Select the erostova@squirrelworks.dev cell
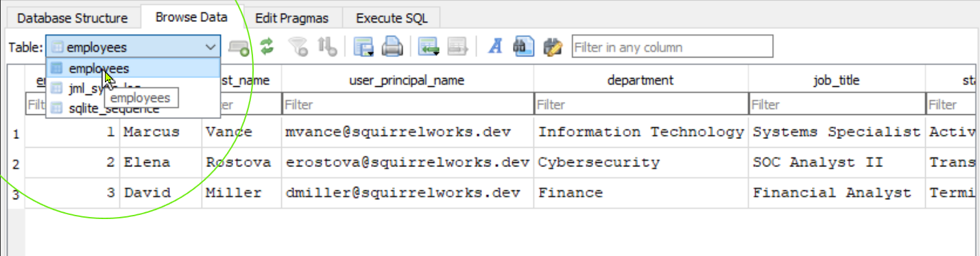The height and width of the screenshot is (256, 980). click(x=407, y=162)
